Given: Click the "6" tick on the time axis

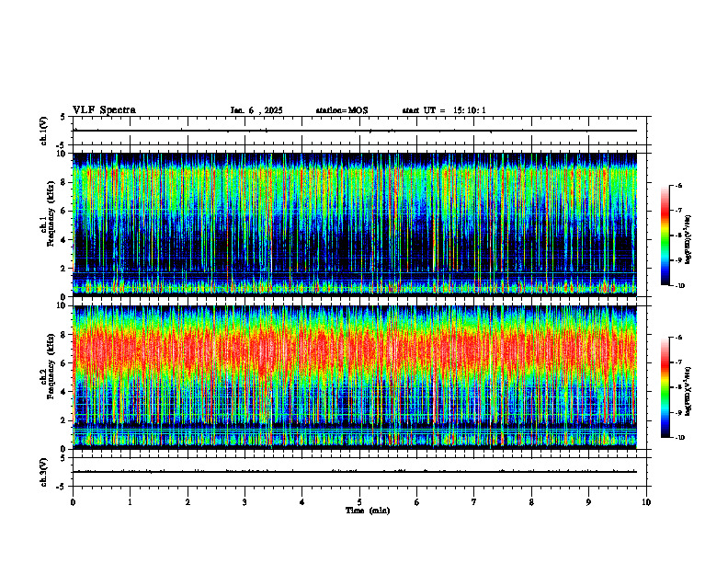Looking at the screenshot, I should [417, 502].
